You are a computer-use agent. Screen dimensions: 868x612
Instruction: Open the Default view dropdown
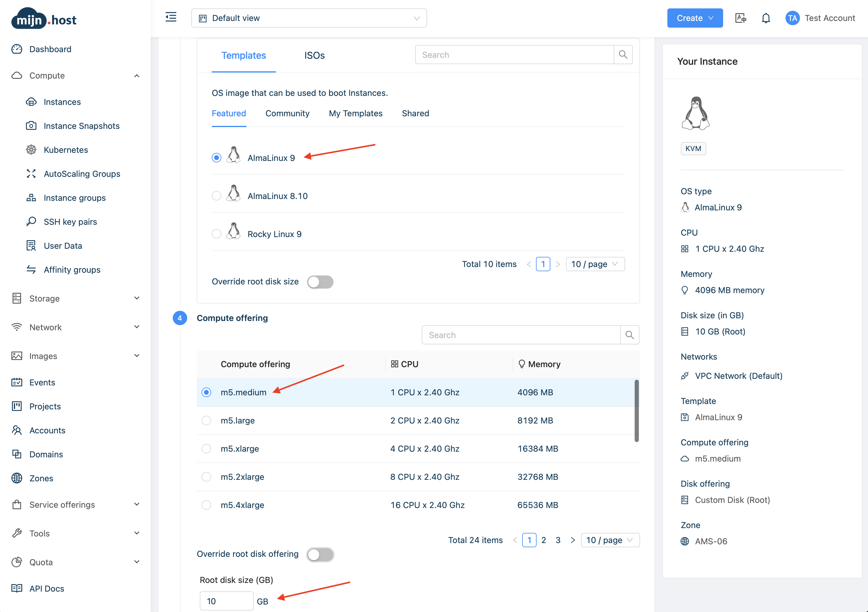point(309,18)
